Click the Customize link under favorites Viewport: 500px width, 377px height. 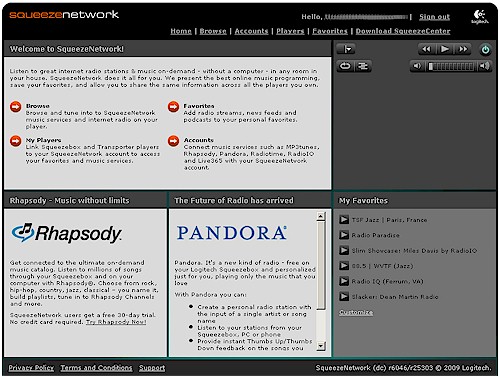tap(356, 312)
